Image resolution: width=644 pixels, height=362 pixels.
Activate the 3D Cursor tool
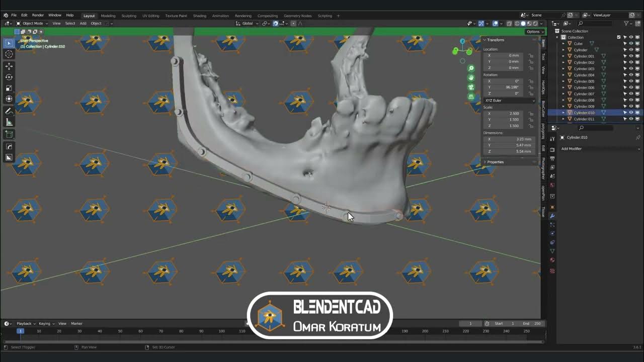click(x=9, y=54)
